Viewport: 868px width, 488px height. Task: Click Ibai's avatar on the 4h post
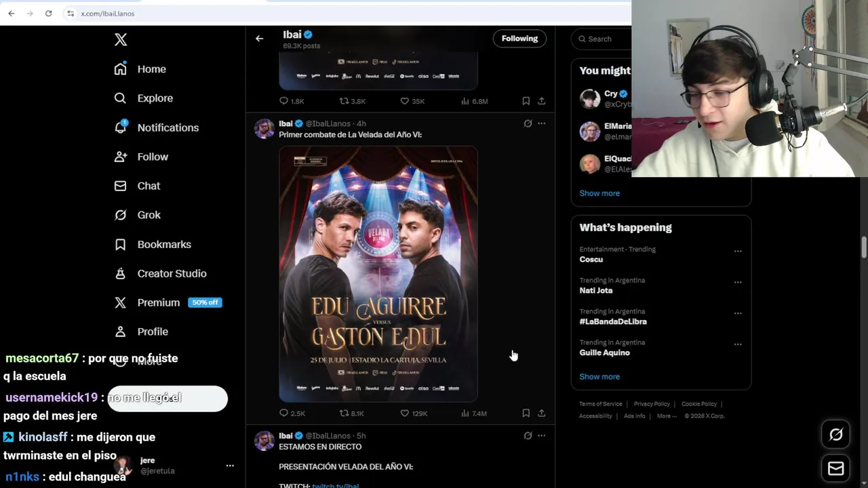[264, 129]
